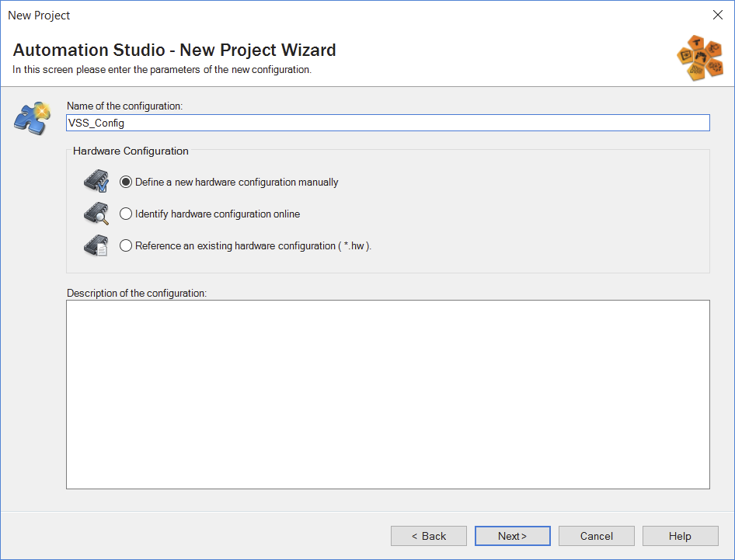Click the hardware chip icon with document
The width and height of the screenshot is (735, 560).
pos(96,245)
